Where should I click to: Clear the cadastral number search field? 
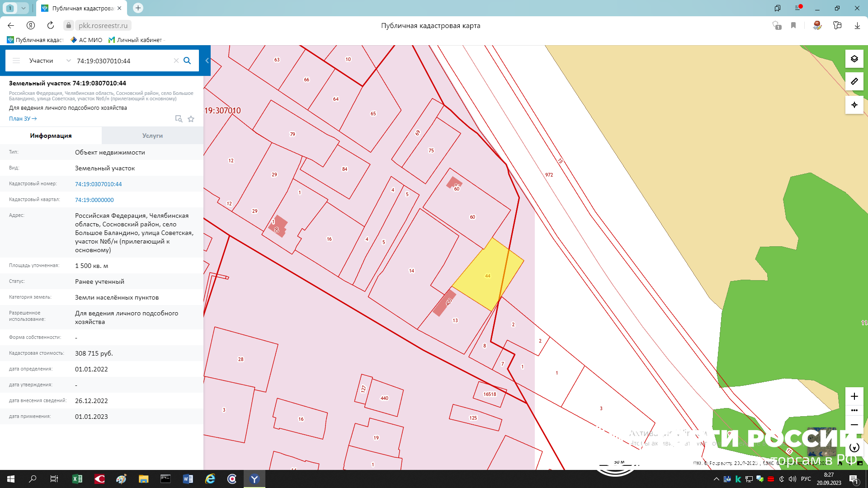coord(176,61)
